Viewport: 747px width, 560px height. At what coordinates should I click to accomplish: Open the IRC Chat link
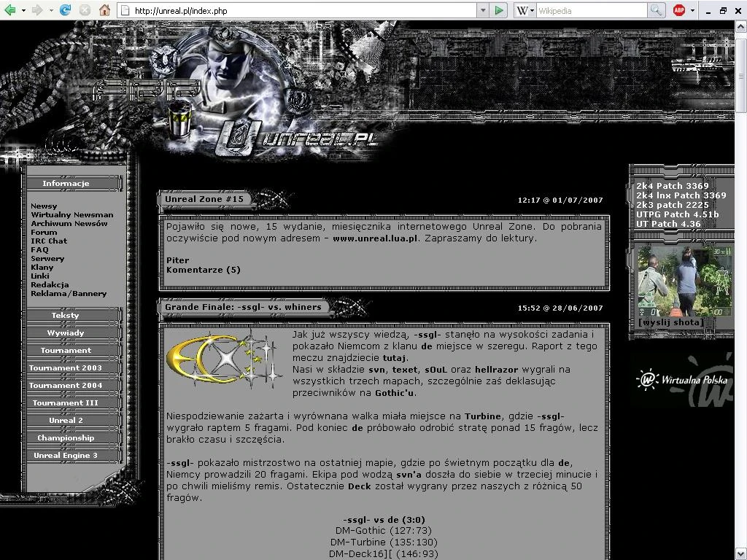[49, 241]
